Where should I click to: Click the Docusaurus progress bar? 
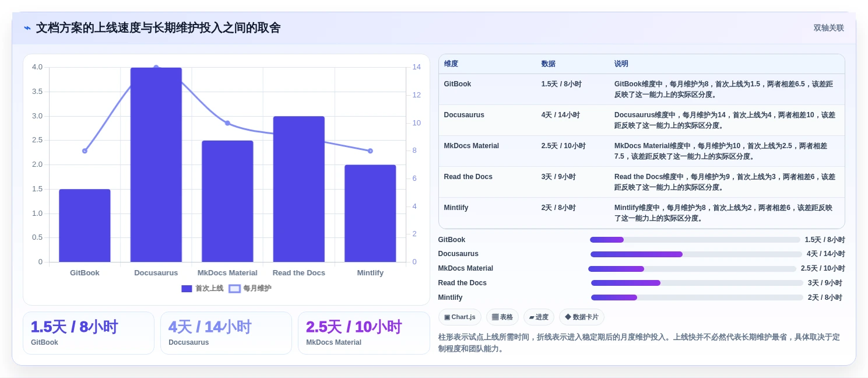coord(696,254)
